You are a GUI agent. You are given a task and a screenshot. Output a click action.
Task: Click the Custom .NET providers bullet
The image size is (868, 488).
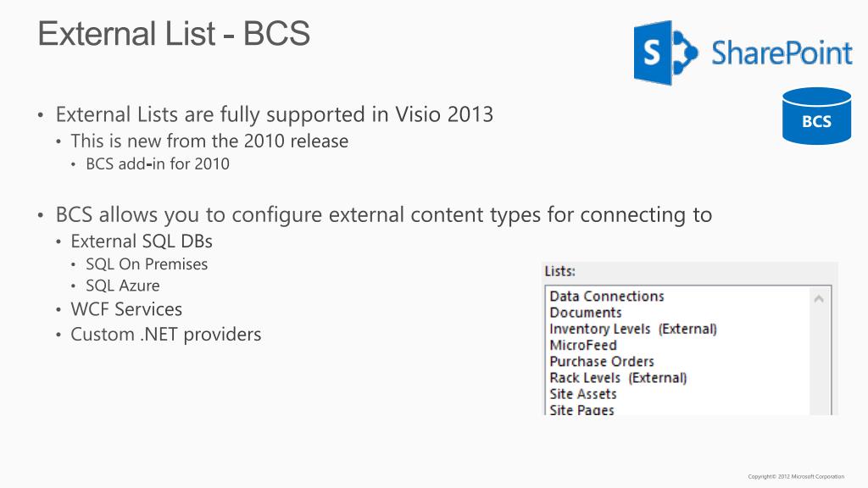coord(165,334)
